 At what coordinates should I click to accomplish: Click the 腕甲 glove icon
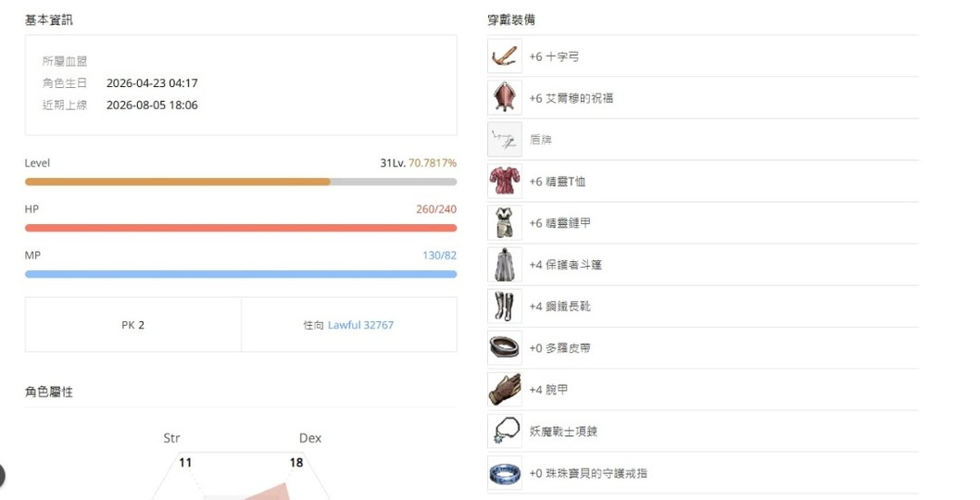(505, 390)
